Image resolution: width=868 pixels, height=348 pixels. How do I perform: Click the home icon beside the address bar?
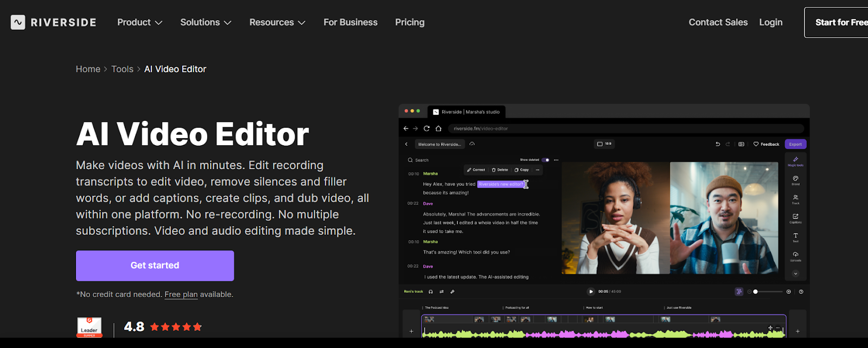point(438,128)
